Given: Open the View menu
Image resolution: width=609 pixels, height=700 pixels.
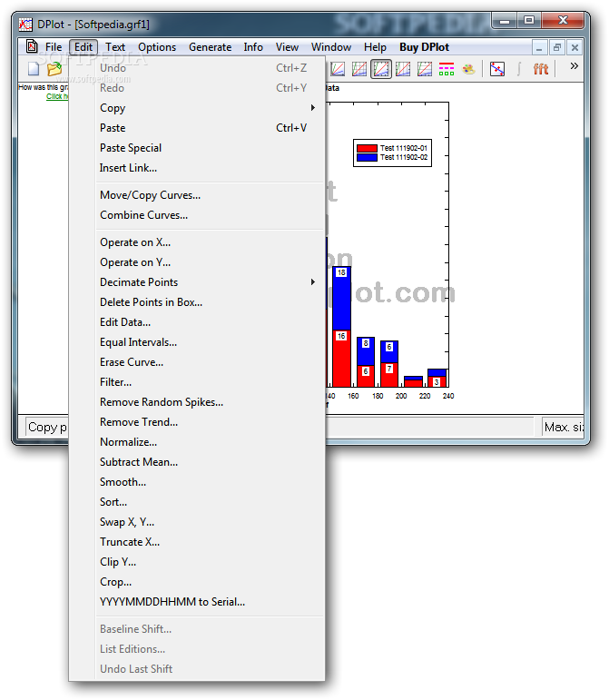Looking at the screenshot, I should 287,47.
